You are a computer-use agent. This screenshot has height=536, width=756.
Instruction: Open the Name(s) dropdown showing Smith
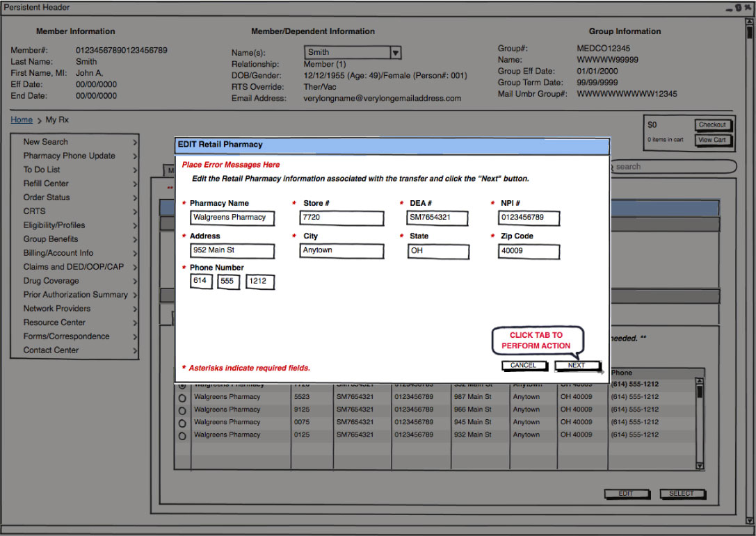[x=353, y=52]
